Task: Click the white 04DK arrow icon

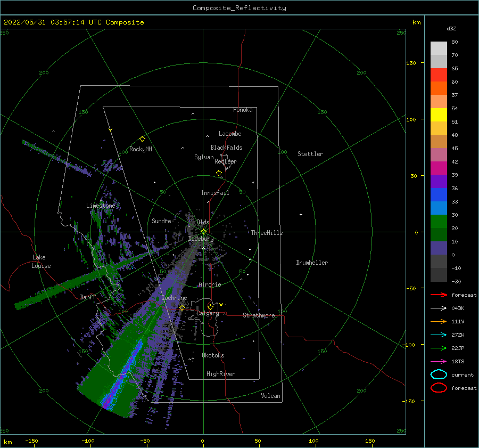Action: click(x=439, y=308)
